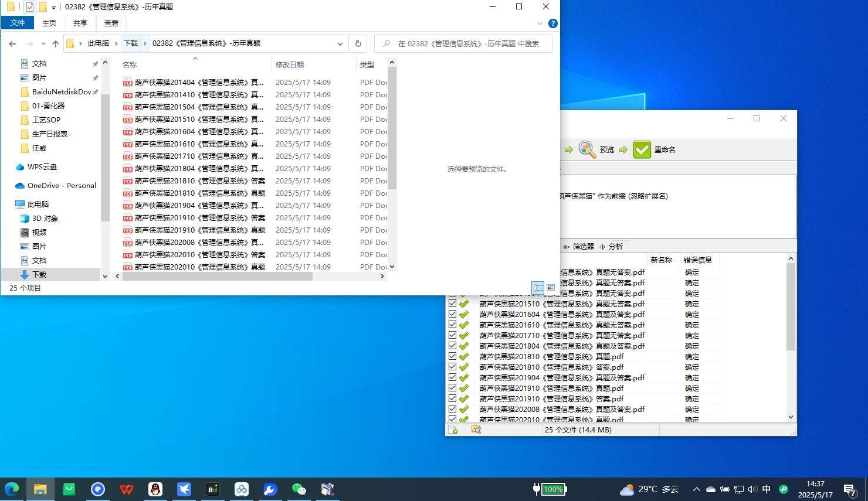Navigate to 此电脑 in the address breadcrumb
Image resolution: width=868 pixels, height=501 pixels.
pos(99,43)
